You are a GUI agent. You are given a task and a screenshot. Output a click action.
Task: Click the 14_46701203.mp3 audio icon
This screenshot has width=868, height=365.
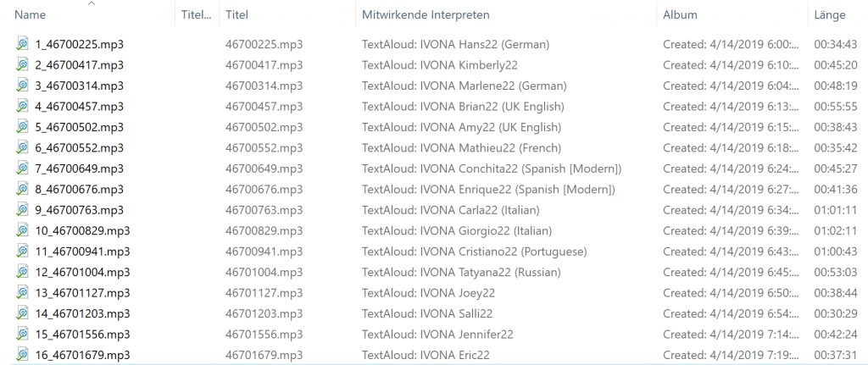tap(22, 313)
